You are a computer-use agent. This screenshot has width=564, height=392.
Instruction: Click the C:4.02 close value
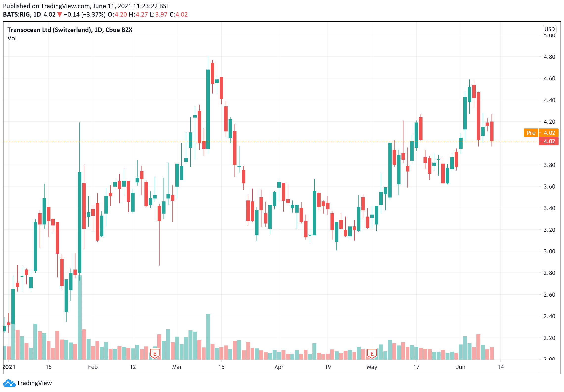pyautogui.click(x=179, y=14)
